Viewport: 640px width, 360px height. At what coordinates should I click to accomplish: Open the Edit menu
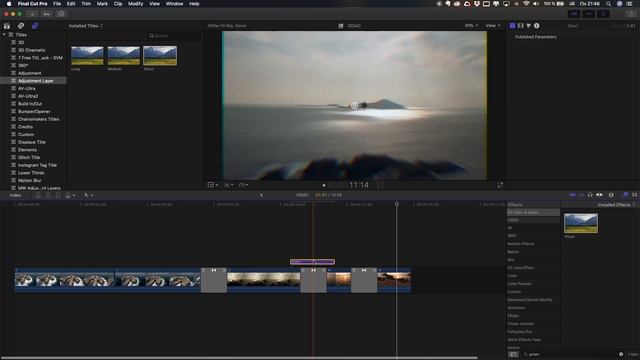pyautogui.click(x=71, y=4)
